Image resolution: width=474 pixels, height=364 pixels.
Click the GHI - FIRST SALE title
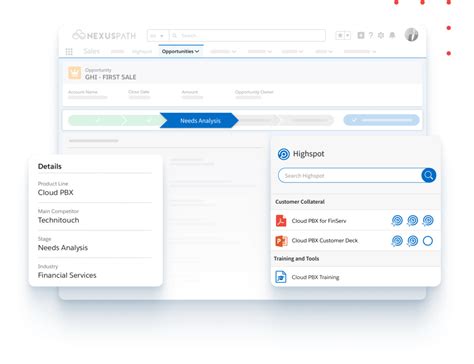pyautogui.click(x=110, y=77)
